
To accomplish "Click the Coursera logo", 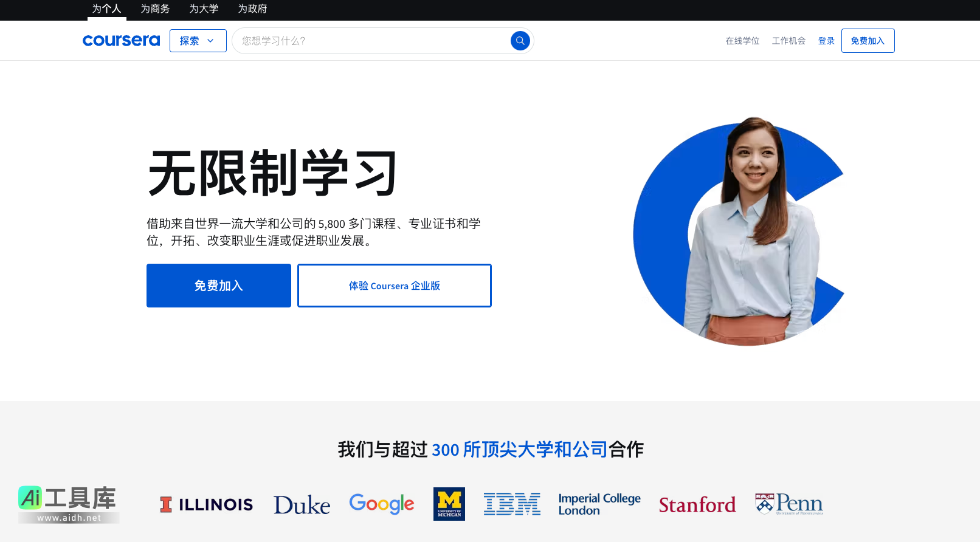I will [121, 41].
